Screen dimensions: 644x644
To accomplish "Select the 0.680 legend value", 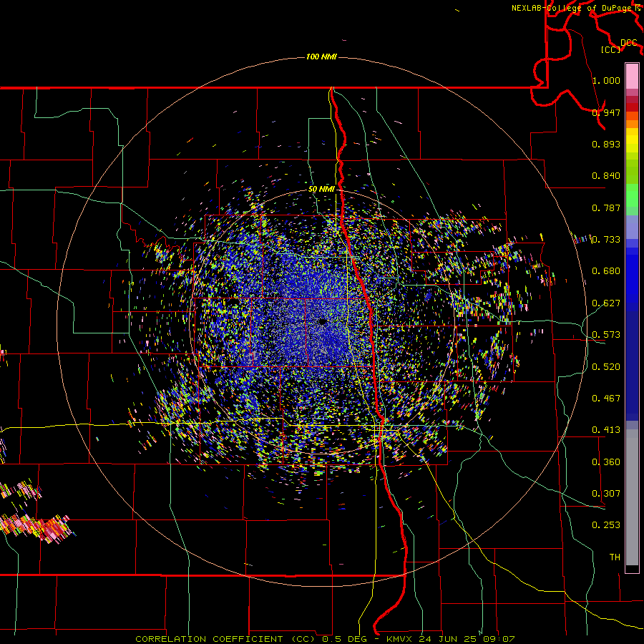I will tap(606, 270).
